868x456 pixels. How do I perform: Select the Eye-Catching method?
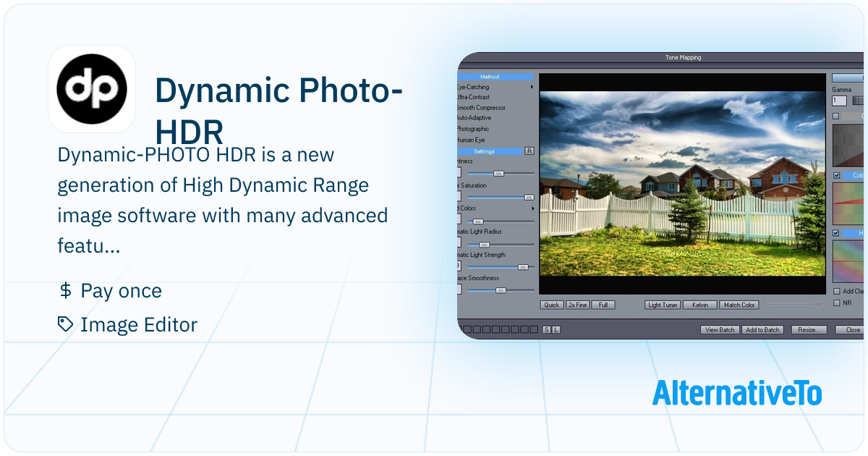[473, 87]
